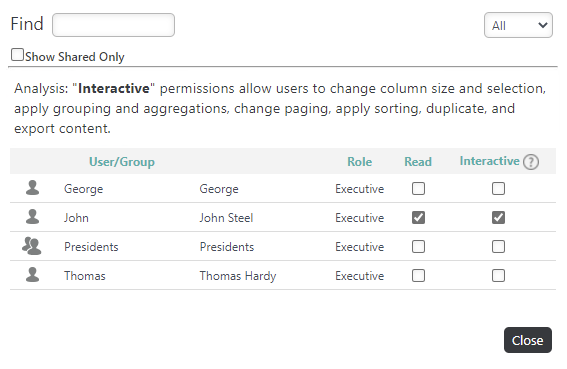Check Interactive permission for Presidents

[498, 246]
